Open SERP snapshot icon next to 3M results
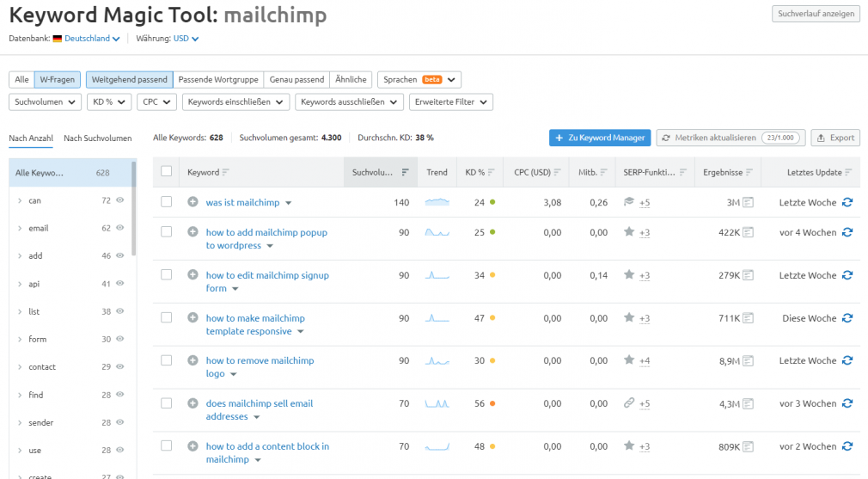This screenshot has height=479, width=868. [x=748, y=203]
